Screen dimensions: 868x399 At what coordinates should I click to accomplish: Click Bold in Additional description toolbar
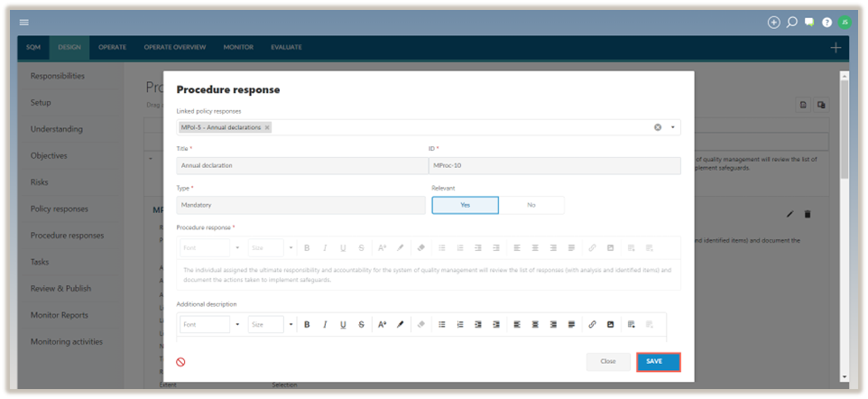click(307, 324)
